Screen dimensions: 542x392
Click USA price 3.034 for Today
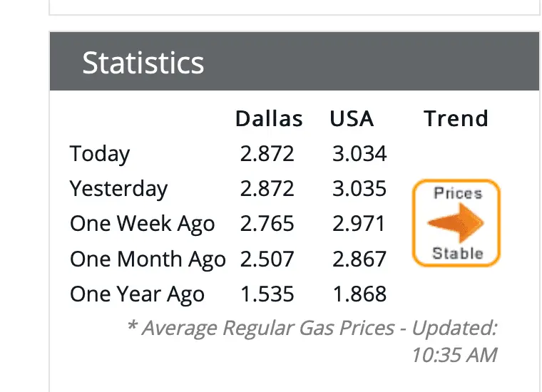359,153
